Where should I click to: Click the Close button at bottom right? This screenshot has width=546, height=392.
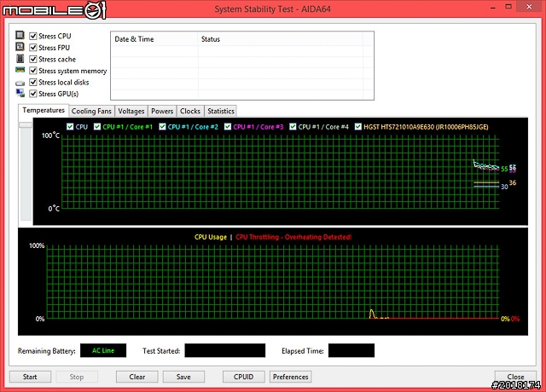(515, 377)
